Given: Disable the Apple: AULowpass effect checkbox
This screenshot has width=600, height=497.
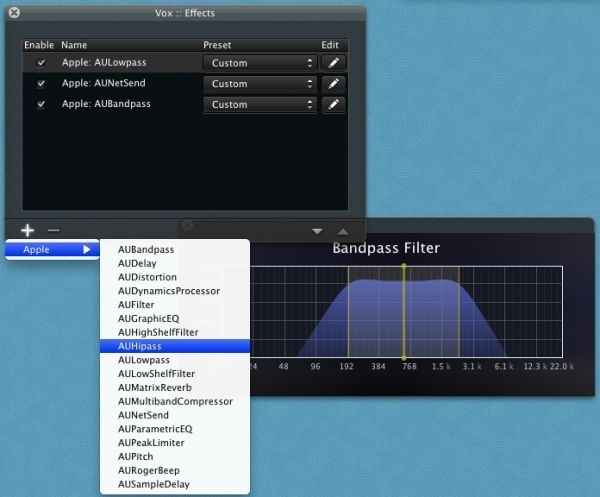Looking at the screenshot, I should [x=41, y=62].
